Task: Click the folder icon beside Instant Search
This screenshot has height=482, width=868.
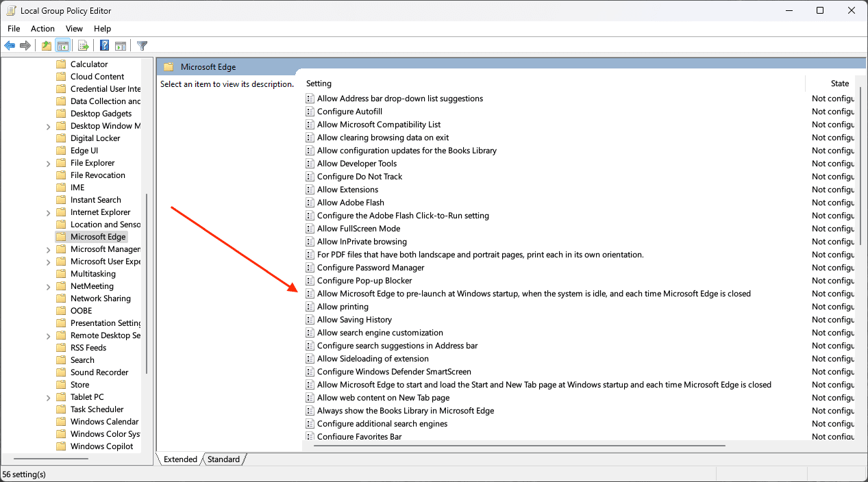Action: coord(61,200)
